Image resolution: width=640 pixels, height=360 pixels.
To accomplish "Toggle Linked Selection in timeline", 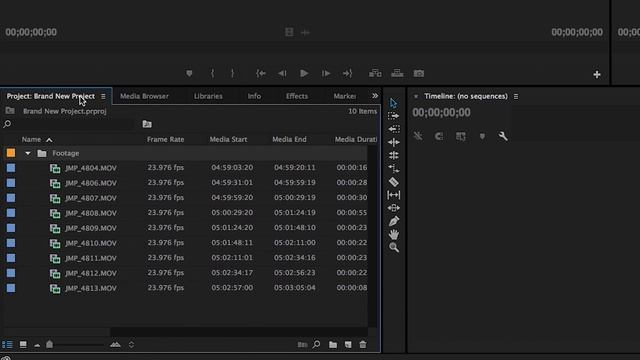I will coord(461,136).
